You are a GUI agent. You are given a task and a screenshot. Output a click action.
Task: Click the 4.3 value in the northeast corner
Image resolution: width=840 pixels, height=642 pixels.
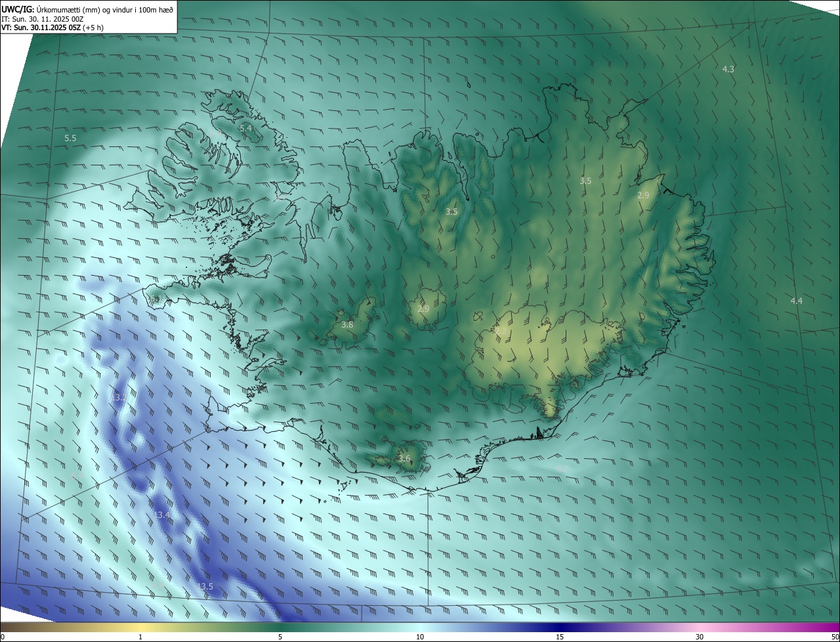[x=728, y=69]
